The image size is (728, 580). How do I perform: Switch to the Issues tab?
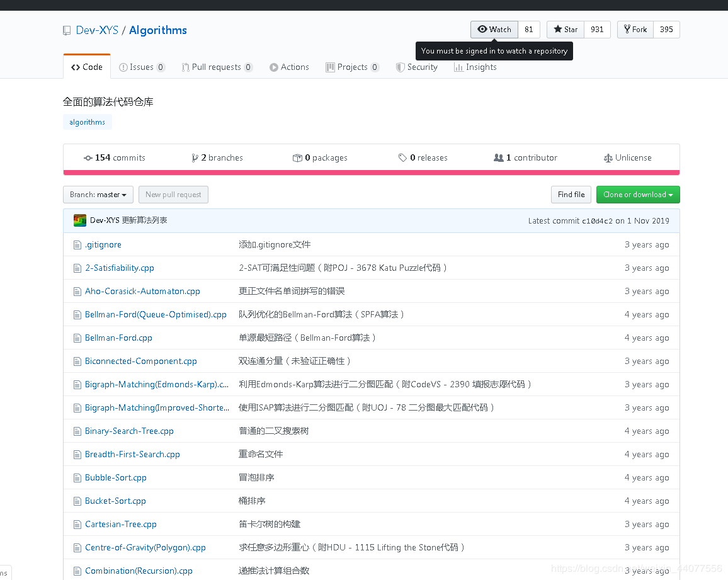click(x=142, y=67)
